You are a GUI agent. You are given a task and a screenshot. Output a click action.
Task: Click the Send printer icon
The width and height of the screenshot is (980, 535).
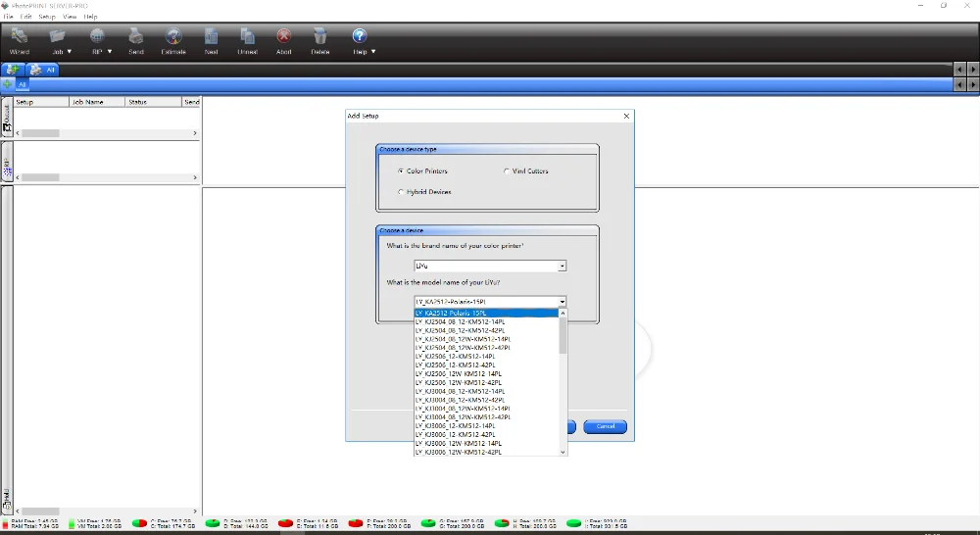(x=135, y=36)
